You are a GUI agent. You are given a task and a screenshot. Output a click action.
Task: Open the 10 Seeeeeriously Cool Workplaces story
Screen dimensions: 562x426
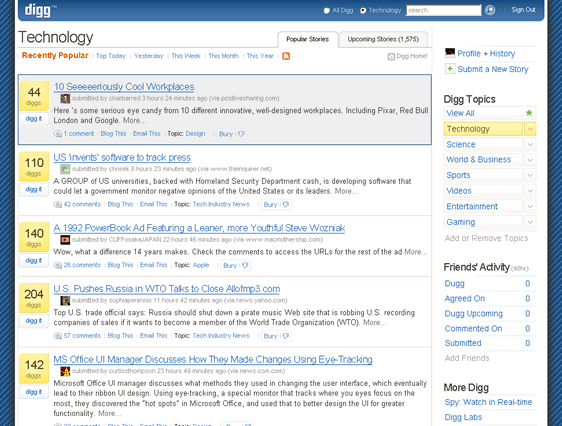[124, 87]
